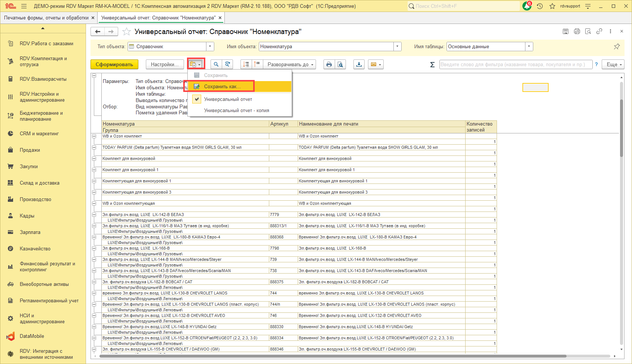Click the find magnifier icon in report toolbar
The width and height of the screenshot is (632, 364).
tap(216, 65)
